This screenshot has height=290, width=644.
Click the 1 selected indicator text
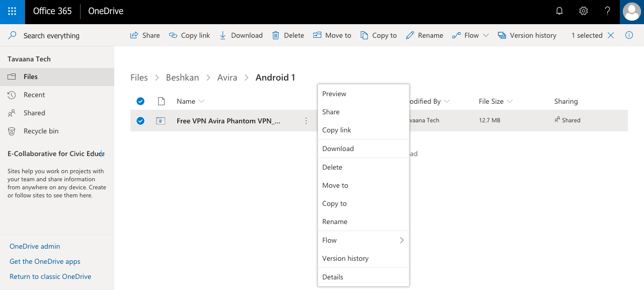coord(587,35)
